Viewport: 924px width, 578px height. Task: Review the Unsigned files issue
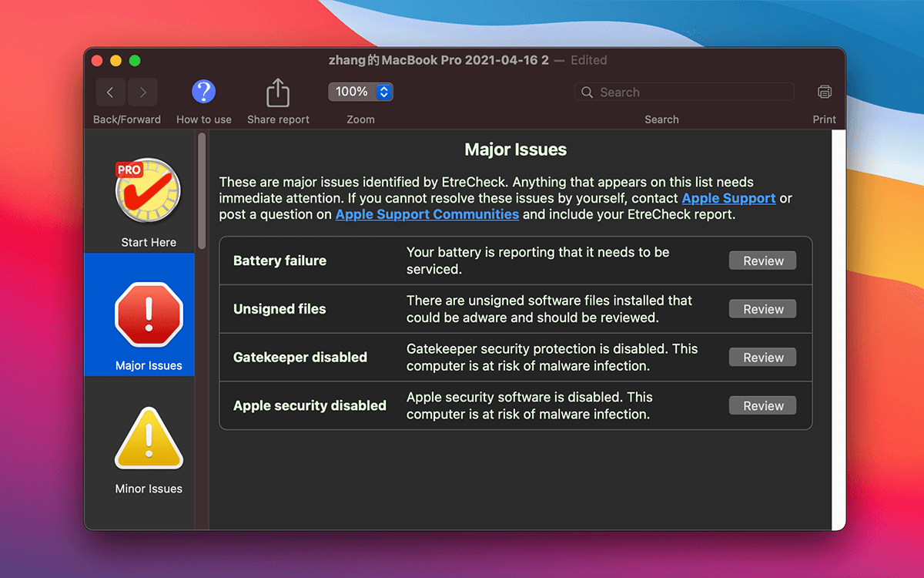click(762, 309)
